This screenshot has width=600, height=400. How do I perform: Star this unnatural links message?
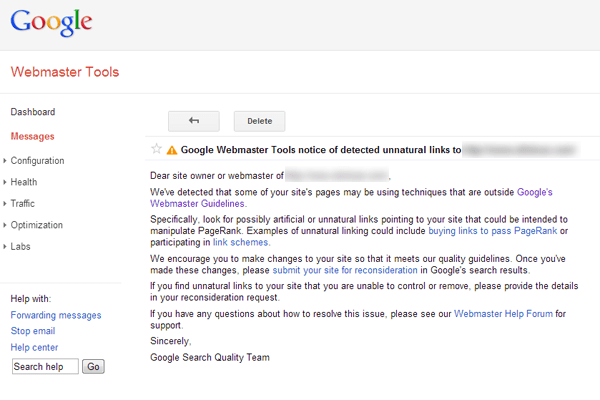coord(157,149)
